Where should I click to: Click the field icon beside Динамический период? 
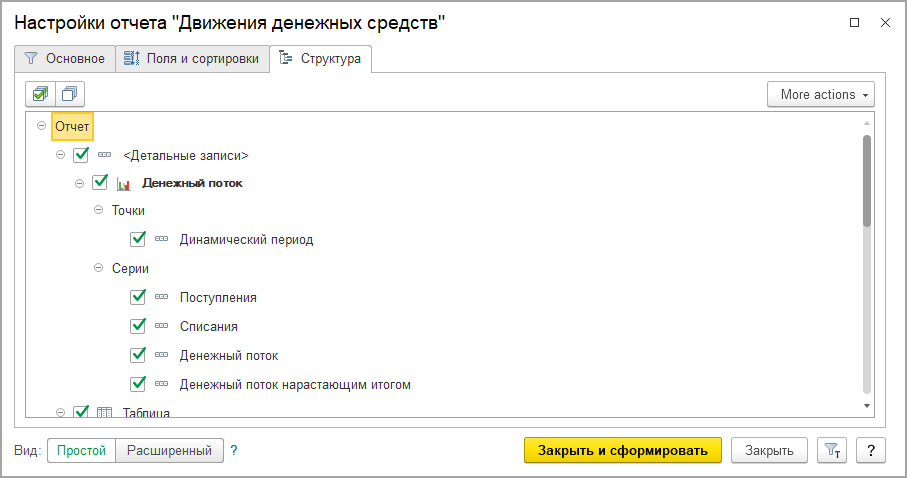pyautogui.click(x=163, y=240)
